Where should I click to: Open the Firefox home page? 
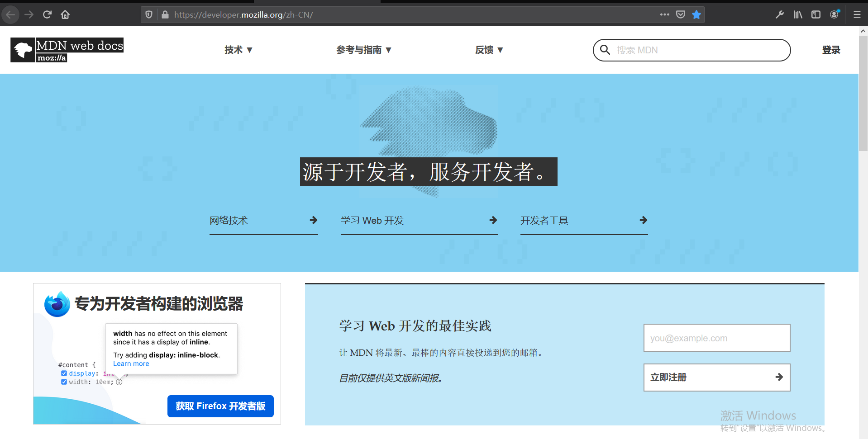tap(65, 14)
